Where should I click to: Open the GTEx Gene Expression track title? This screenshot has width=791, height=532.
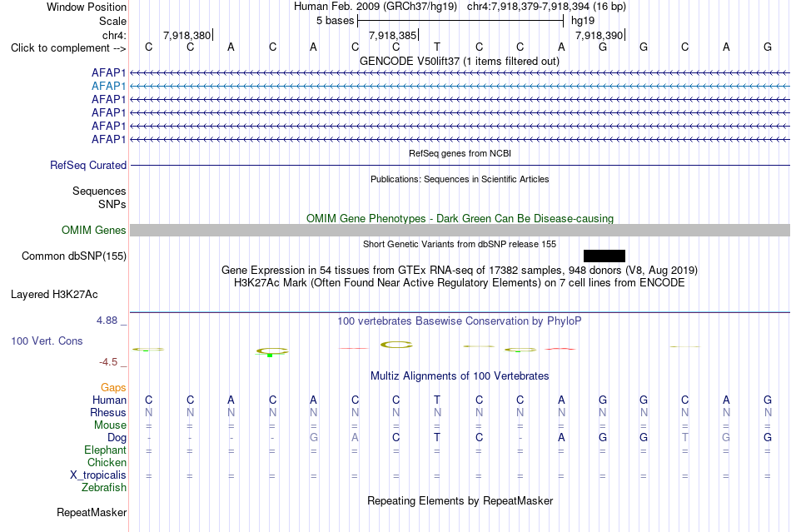460,271
